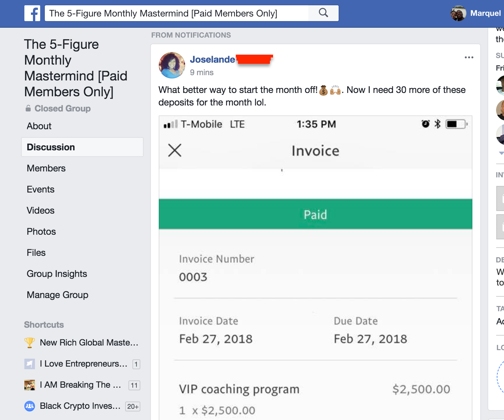Open the About section of the group
This screenshot has height=420, width=504.
click(x=39, y=126)
